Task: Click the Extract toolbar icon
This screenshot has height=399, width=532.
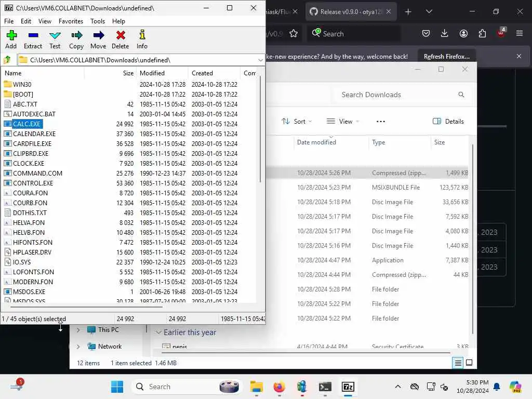Action: pyautogui.click(x=33, y=39)
